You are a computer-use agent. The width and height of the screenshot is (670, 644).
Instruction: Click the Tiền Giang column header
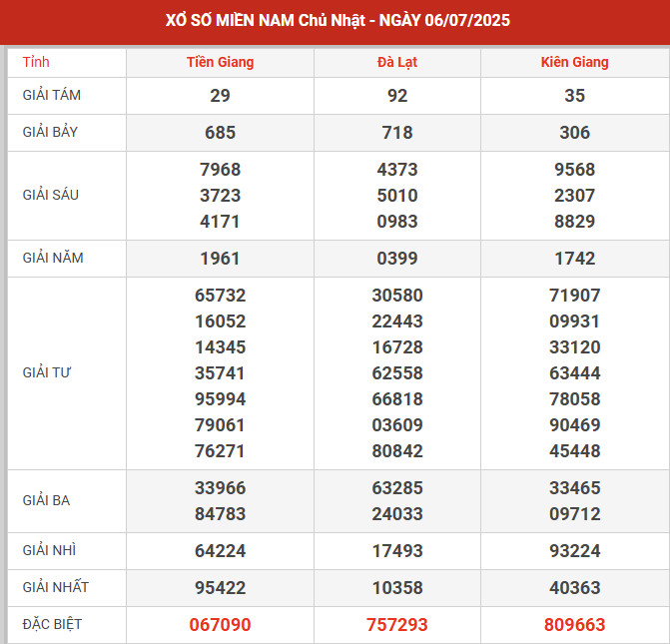(220, 62)
